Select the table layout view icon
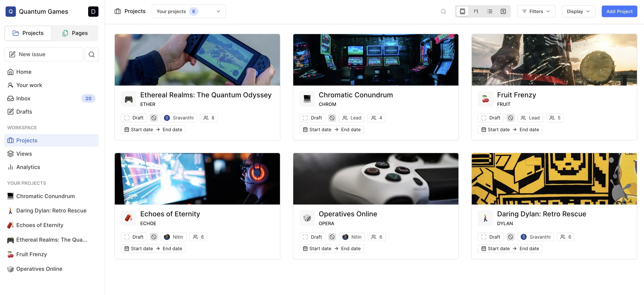The height and width of the screenshot is (295, 644). pos(503,11)
